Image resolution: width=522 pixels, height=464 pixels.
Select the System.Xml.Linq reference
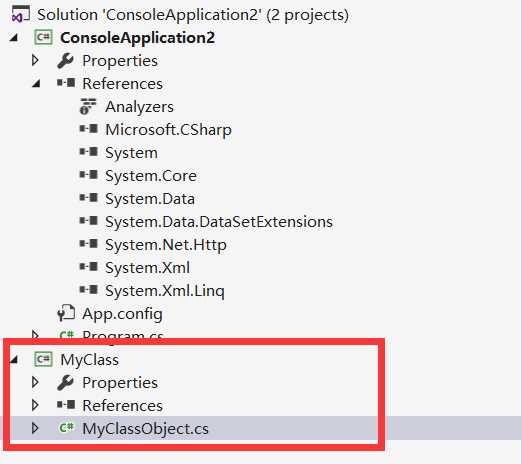(x=165, y=291)
